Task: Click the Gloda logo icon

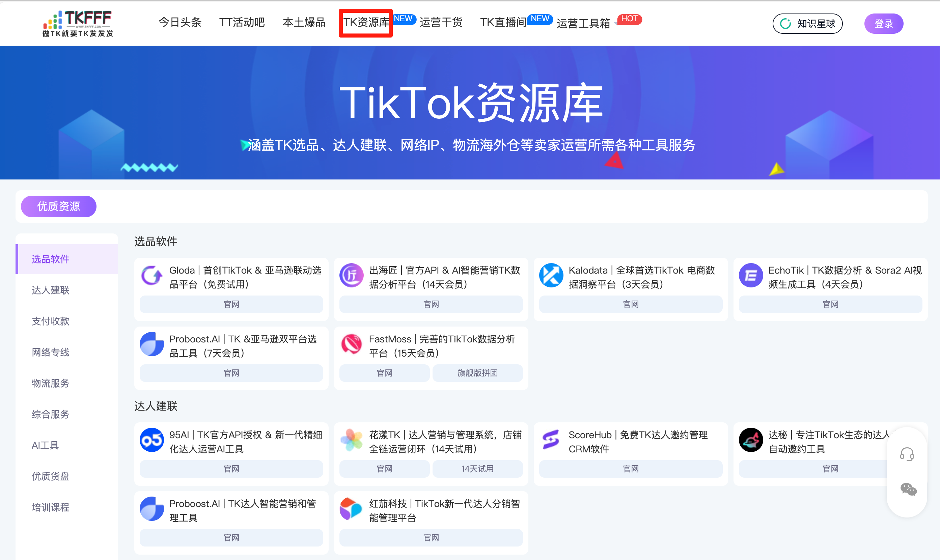Action: (x=152, y=276)
